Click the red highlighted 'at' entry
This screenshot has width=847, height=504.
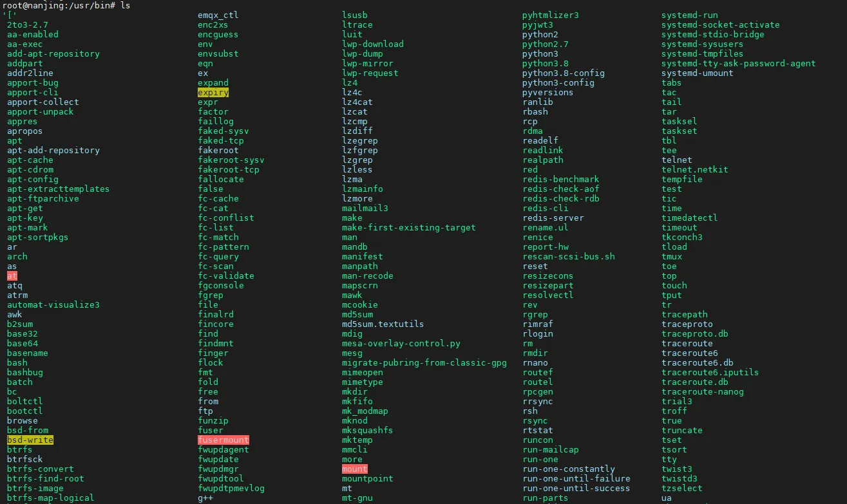(x=12, y=275)
